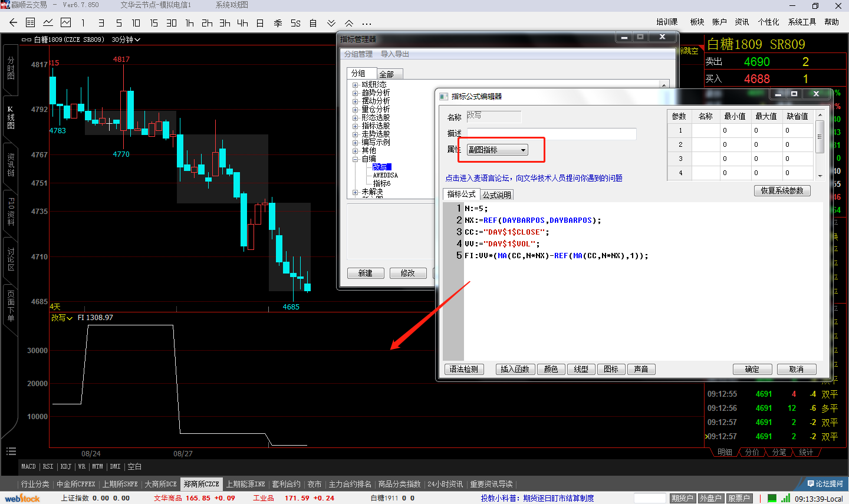
Task: Click the signal strength icon in status bar
Action: click(785, 498)
